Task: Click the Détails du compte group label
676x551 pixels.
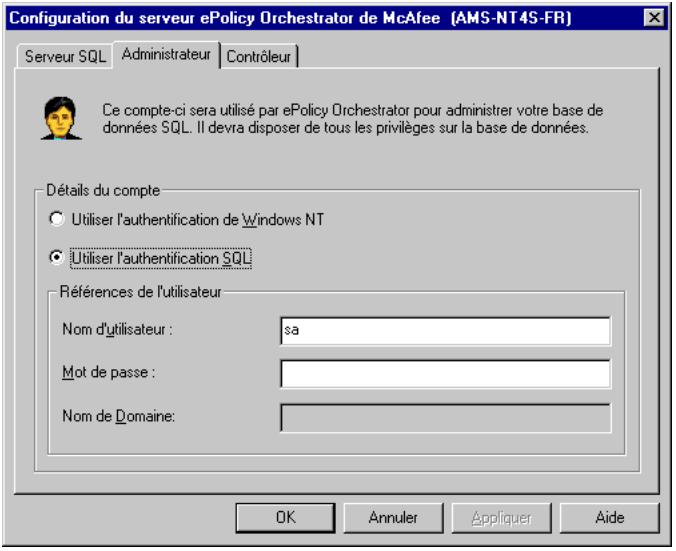Action: pos(103,190)
